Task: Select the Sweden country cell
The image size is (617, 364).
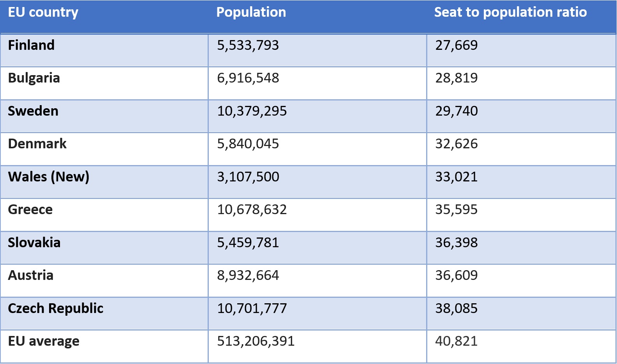Action: tap(33, 111)
